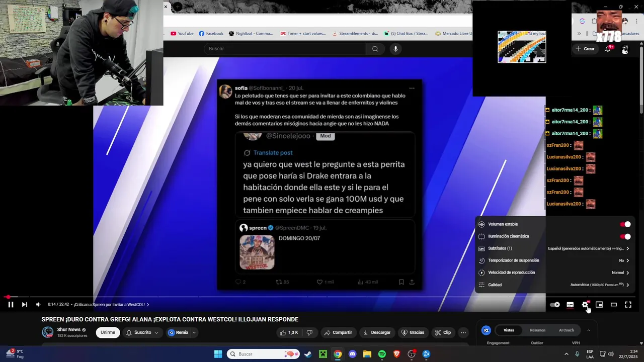Open Spotify from the taskbar
Screen dimensions: 644x362
coord(382,354)
